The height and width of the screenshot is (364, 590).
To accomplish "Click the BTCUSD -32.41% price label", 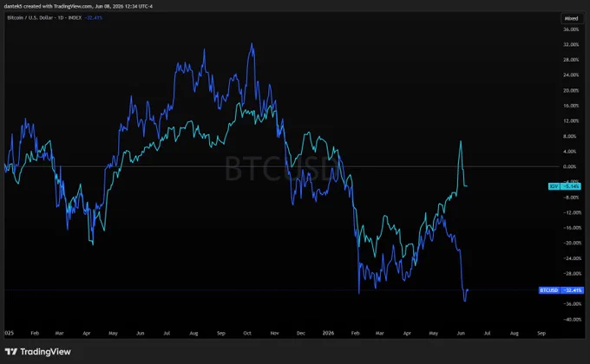I will (561, 290).
